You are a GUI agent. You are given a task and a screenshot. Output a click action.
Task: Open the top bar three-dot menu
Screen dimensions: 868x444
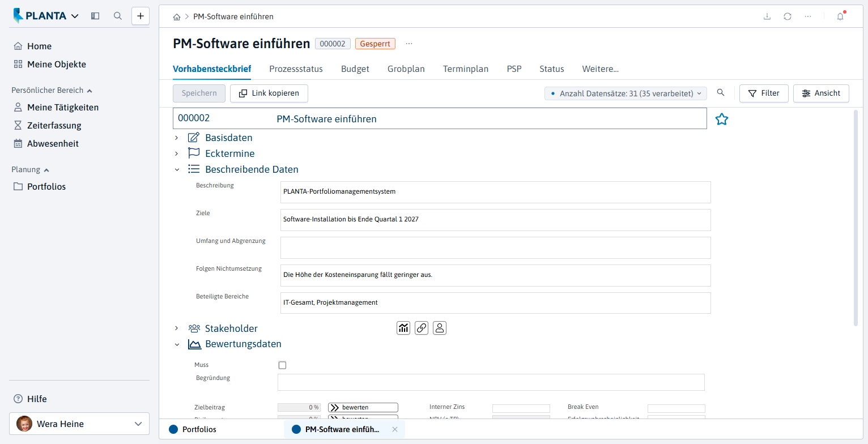coord(808,16)
